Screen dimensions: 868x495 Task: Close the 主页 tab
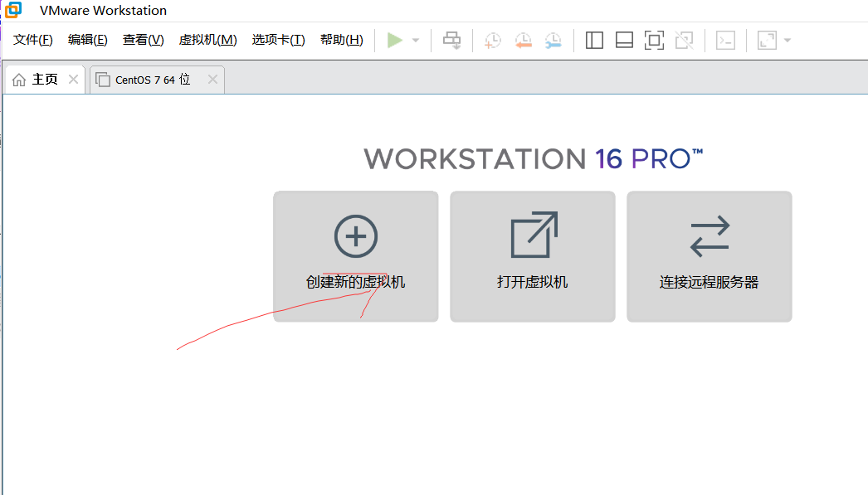73,80
